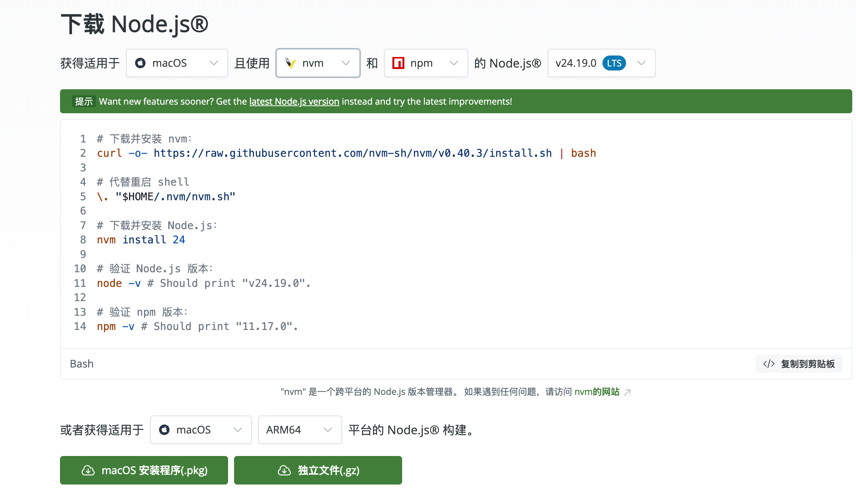Click the Apple icon in top macOS selector
The height and width of the screenshot is (504, 856).
point(140,63)
